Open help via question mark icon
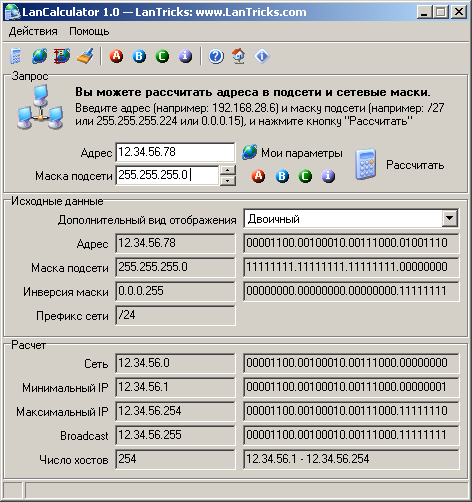This screenshot has width=472, height=502. pyautogui.click(x=216, y=56)
